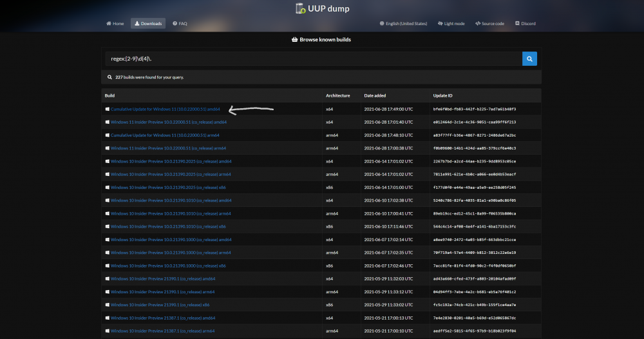This screenshot has width=644, height=339.
Task: Open Windows 10 Insider Preview 10.0.21390.2025 arm64
Action: (x=171, y=174)
